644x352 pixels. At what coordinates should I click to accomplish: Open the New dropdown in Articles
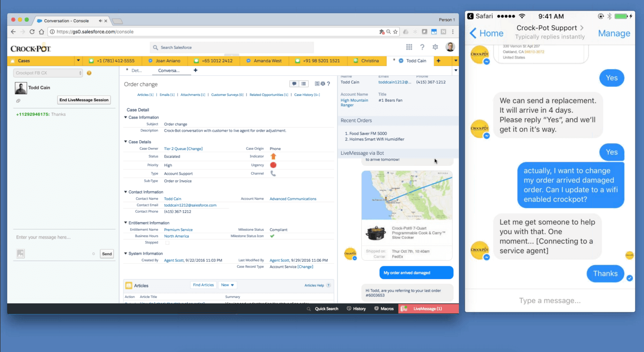(x=227, y=285)
